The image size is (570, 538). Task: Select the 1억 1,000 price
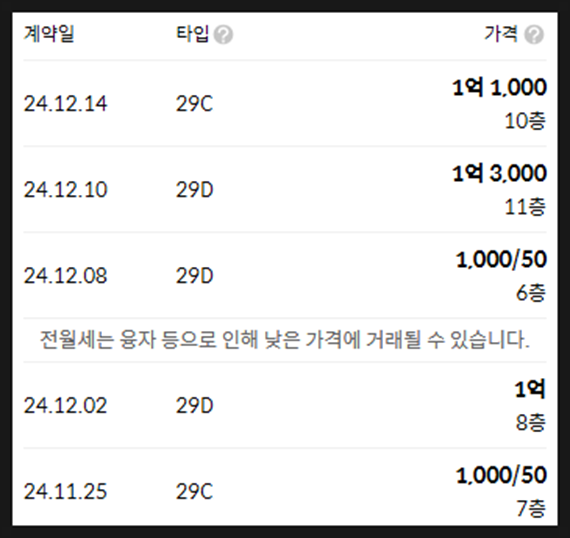pyautogui.click(x=499, y=88)
